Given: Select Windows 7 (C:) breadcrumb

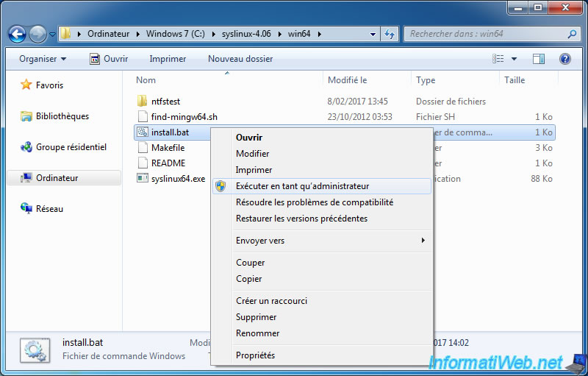Looking at the screenshot, I should 176,34.
